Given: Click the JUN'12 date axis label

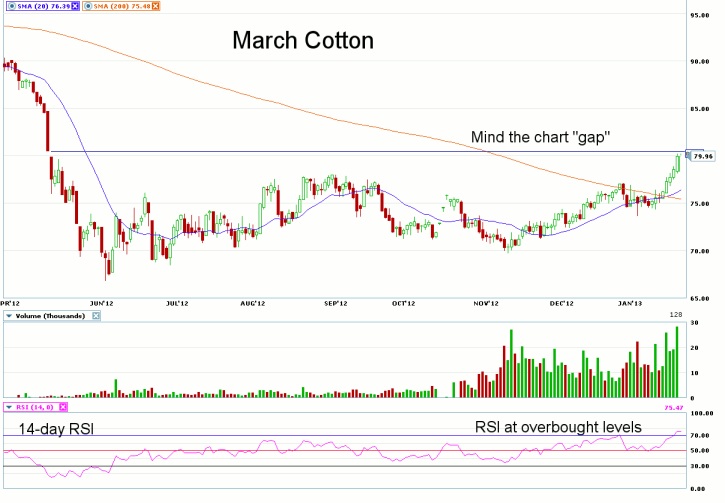Looking at the screenshot, I should 101,304.
